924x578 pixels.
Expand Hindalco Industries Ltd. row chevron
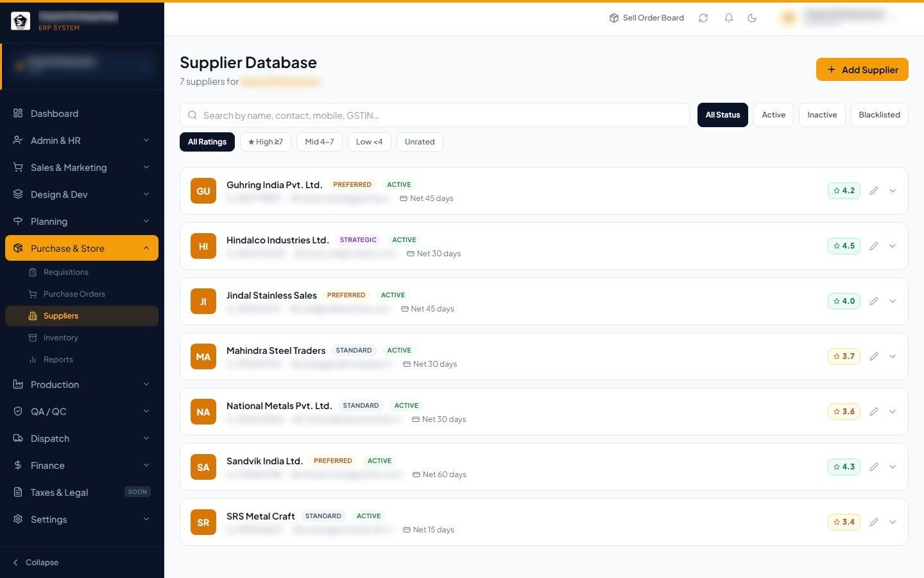(x=893, y=246)
